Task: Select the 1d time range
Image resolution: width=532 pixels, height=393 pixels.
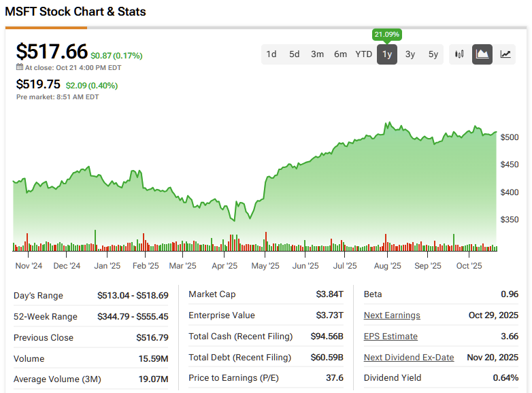Action: pyautogui.click(x=271, y=54)
